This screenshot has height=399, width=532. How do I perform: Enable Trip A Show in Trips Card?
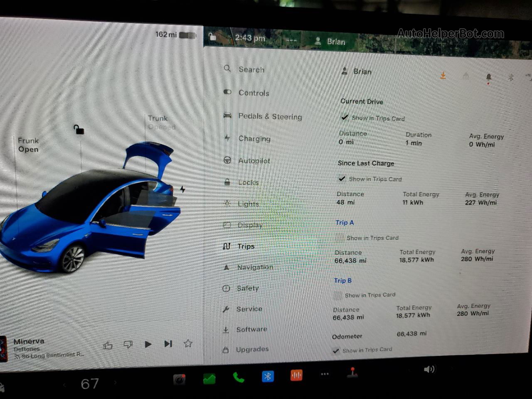click(x=340, y=238)
